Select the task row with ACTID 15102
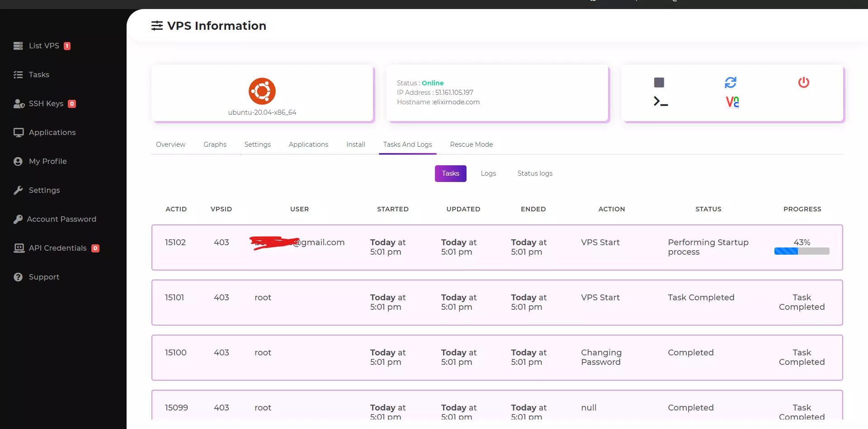 (x=176, y=242)
